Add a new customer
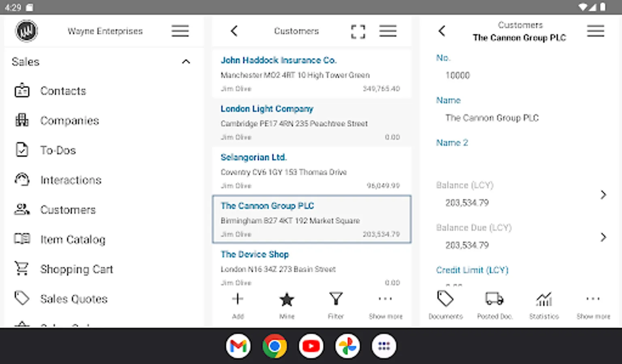 pos(238,305)
